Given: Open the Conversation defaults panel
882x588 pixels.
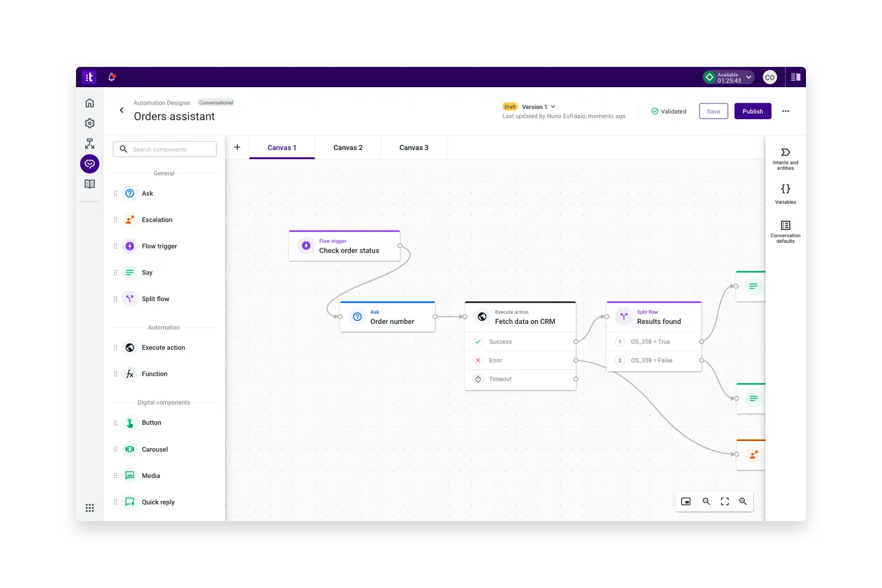Looking at the screenshot, I should [785, 231].
